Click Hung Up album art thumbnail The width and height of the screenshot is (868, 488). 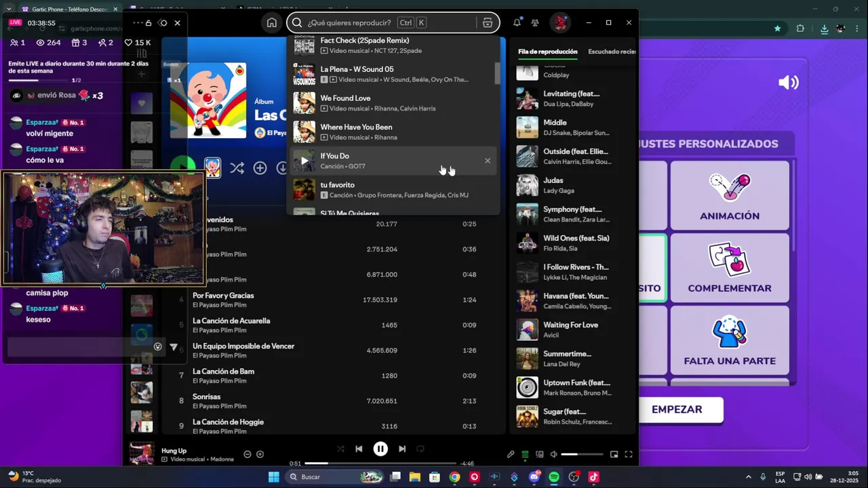142,453
